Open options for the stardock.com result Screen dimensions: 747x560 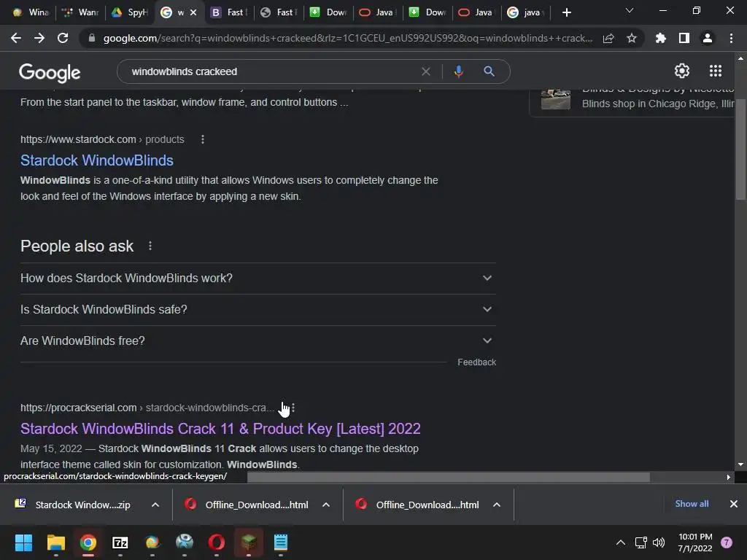pos(203,139)
